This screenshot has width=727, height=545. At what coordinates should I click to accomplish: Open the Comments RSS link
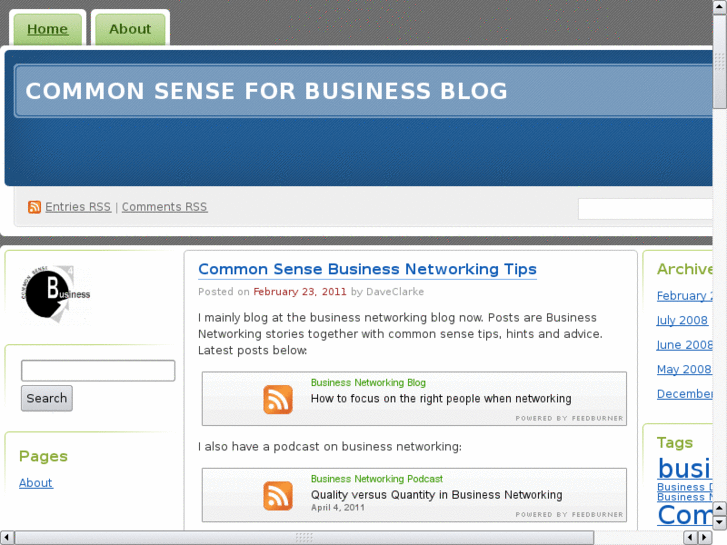164,207
